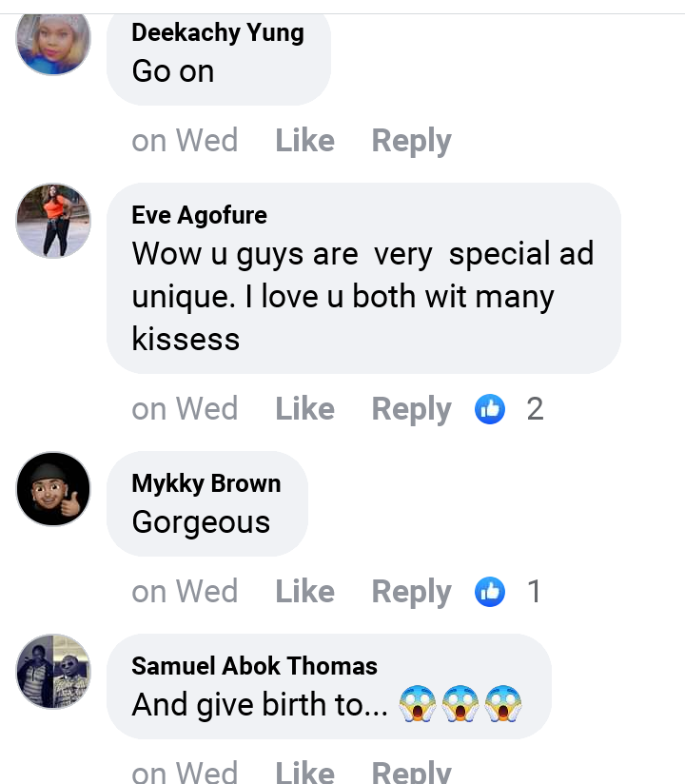This screenshot has width=685, height=784.
Task: Open Samuel Abok Thomas's profile photo
Action: click(x=53, y=672)
